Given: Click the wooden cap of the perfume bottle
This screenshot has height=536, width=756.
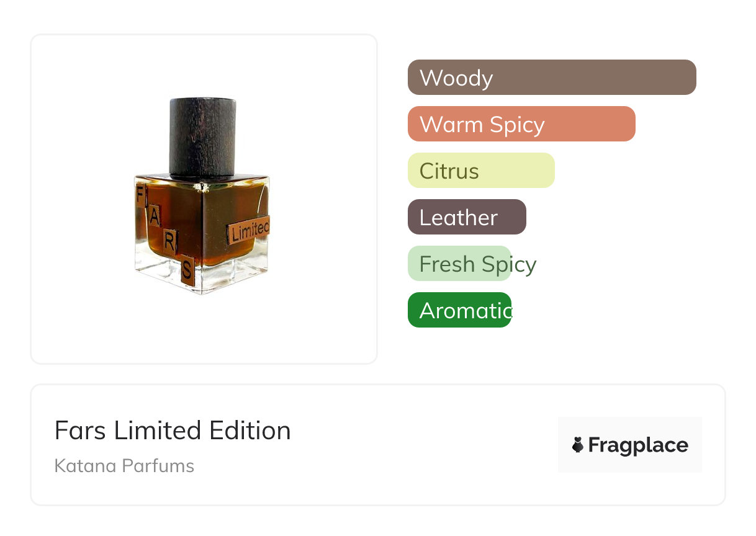Looking at the screenshot, I should 202,135.
